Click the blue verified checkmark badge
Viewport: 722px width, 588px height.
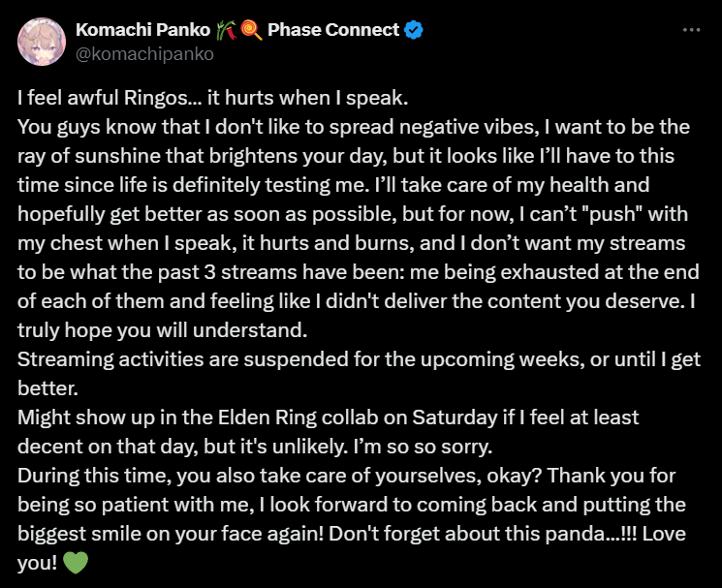pyautogui.click(x=414, y=30)
